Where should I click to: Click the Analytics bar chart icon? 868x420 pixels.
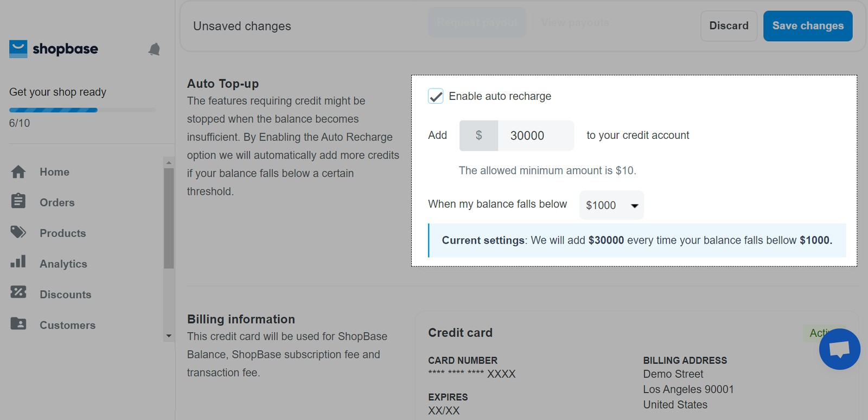pyautogui.click(x=18, y=262)
